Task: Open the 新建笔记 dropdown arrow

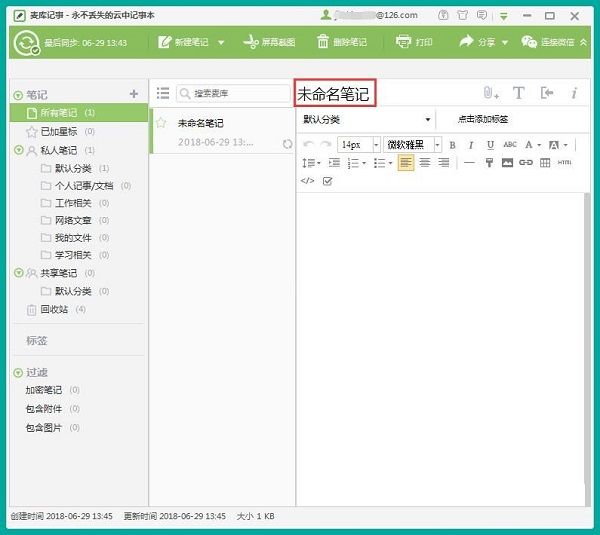Action: (221, 42)
